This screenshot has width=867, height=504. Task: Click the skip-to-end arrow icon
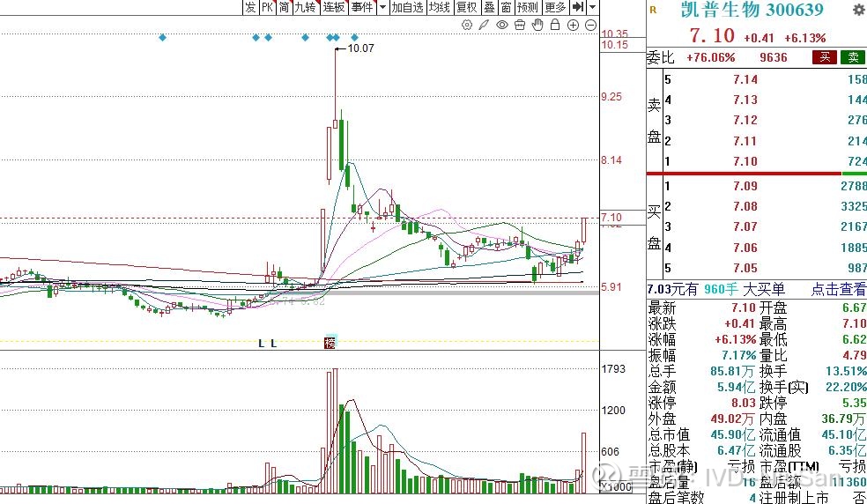tap(578, 7)
